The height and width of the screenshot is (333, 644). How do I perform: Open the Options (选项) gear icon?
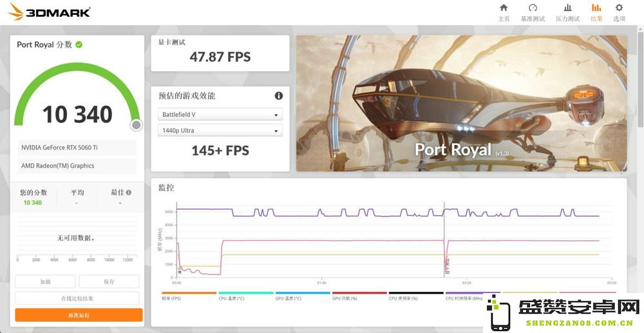(619, 7)
